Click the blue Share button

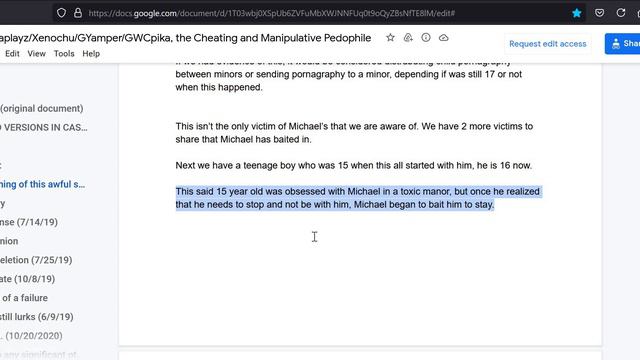(622, 44)
